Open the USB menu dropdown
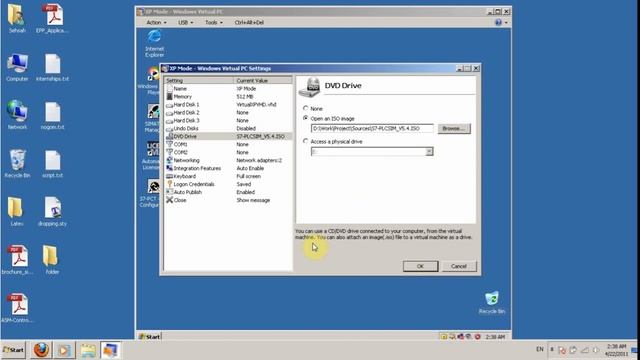Image resolution: width=640 pixels, height=360 pixels. pos(186,22)
